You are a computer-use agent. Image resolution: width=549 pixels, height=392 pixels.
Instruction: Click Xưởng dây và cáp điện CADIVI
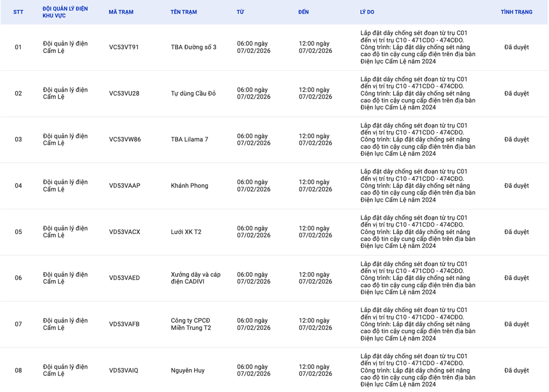click(x=195, y=278)
